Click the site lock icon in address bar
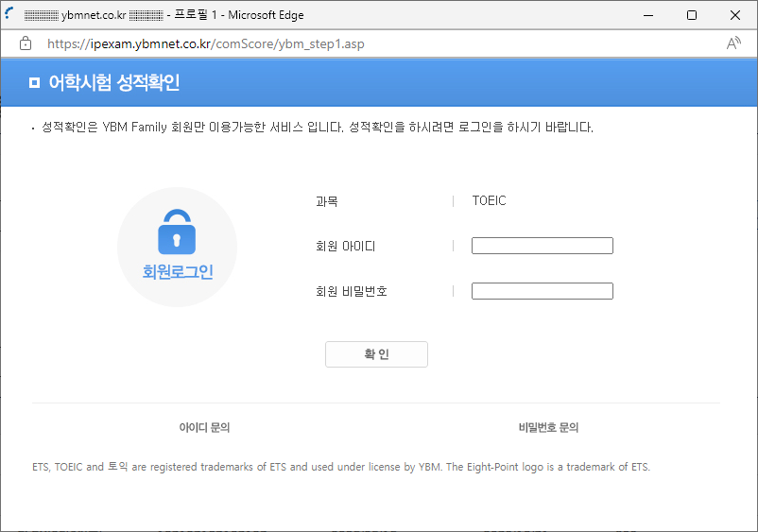The image size is (758, 532). pyautogui.click(x=26, y=43)
